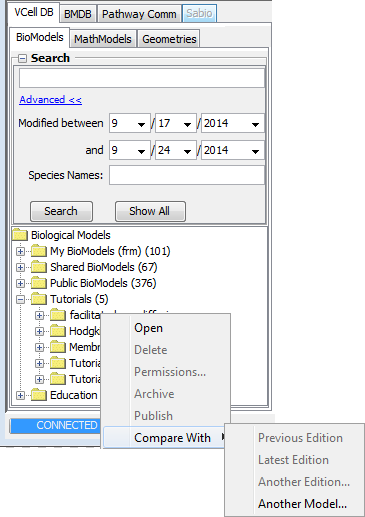Screen dimensions: 365x517
Task: Select the Sabio tab
Action: pos(199,13)
